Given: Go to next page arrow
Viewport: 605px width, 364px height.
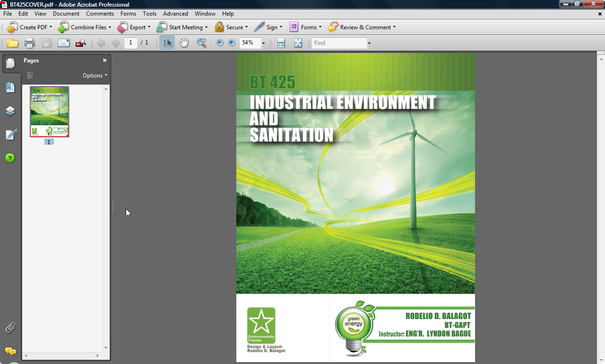Looking at the screenshot, I should coord(115,43).
